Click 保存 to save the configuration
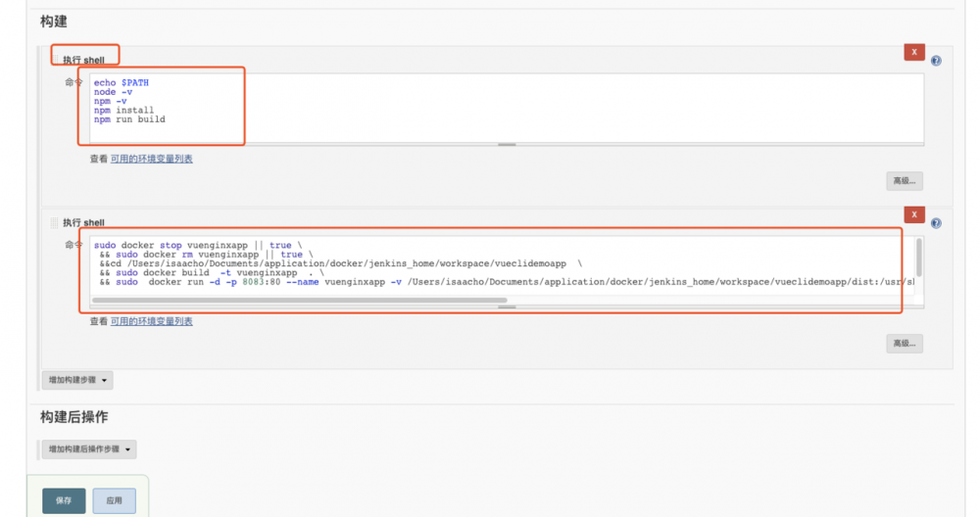980x517 pixels. point(64,500)
